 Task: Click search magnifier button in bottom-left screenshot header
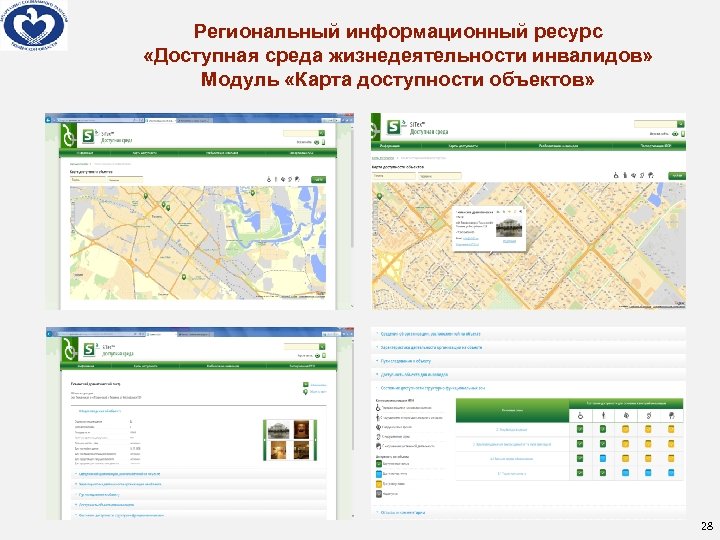click(x=322, y=347)
